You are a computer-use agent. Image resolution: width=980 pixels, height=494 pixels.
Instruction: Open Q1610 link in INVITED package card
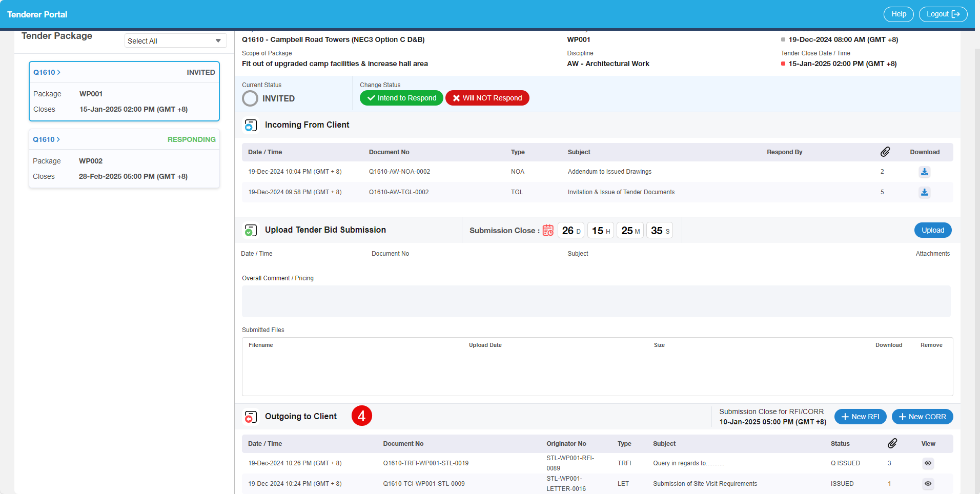click(47, 72)
